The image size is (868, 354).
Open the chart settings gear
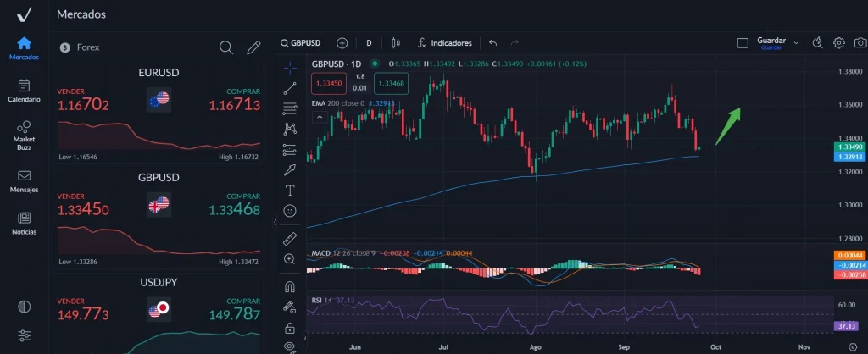pyautogui.click(x=839, y=42)
